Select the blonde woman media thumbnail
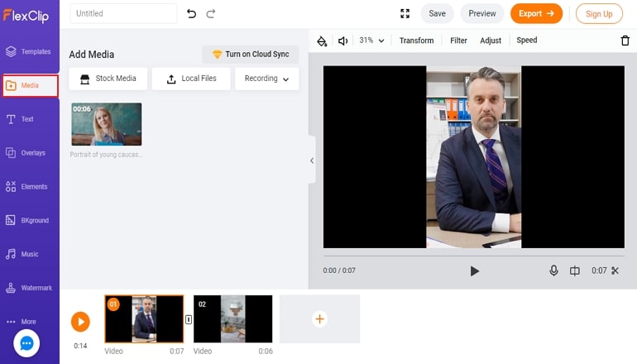The image size is (637, 364). (x=107, y=124)
